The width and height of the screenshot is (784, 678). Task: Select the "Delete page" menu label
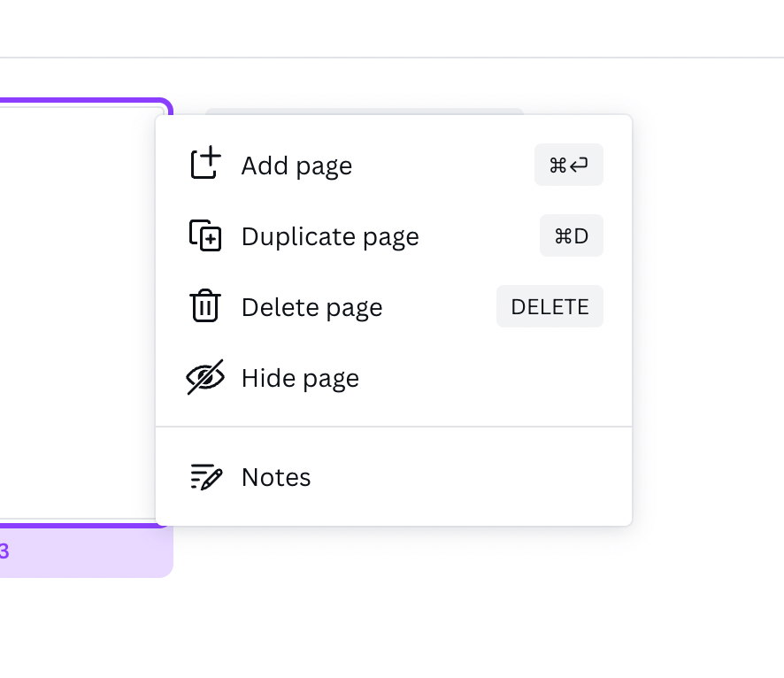coord(311,307)
